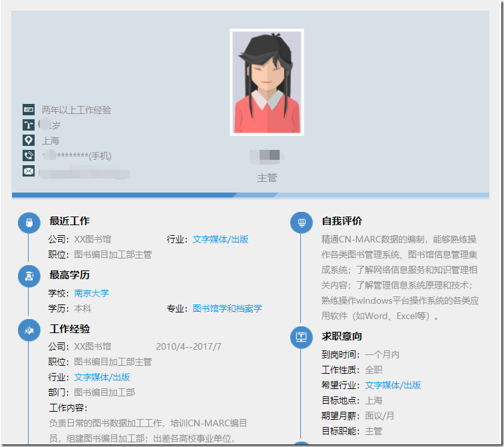Click the date range 2010/4--2017/7
This screenshot has width=504, height=447.
[x=188, y=346]
